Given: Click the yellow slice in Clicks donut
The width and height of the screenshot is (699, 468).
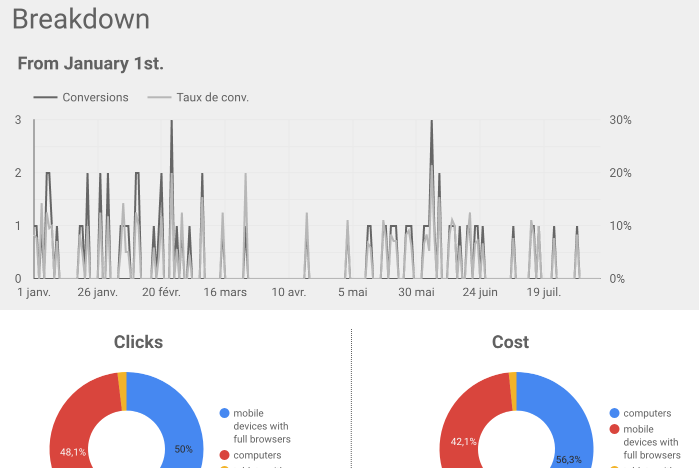Looking at the screenshot, I should point(122,391).
